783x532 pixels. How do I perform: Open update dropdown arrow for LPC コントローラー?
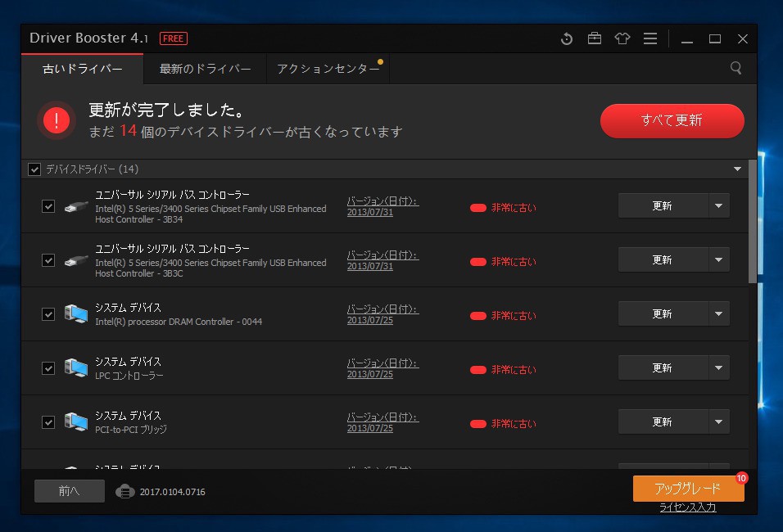click(718, 367)
